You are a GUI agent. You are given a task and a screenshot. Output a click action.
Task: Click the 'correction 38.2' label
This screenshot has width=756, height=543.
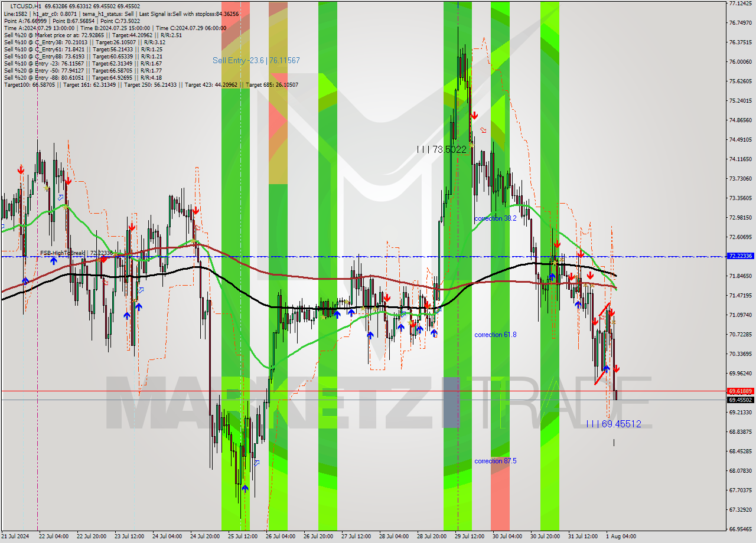click(x=496, y=218)
